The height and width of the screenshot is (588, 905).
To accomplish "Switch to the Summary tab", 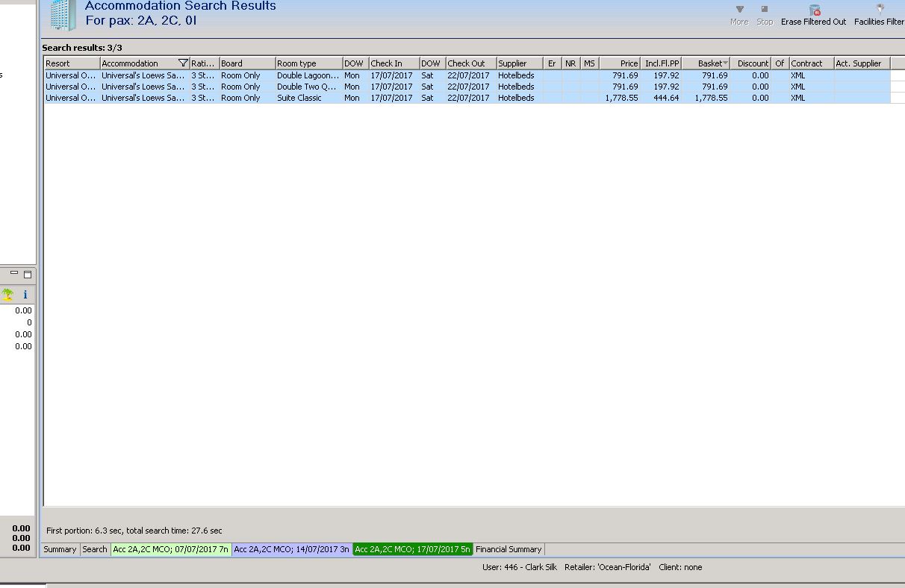I will [60, 549].
